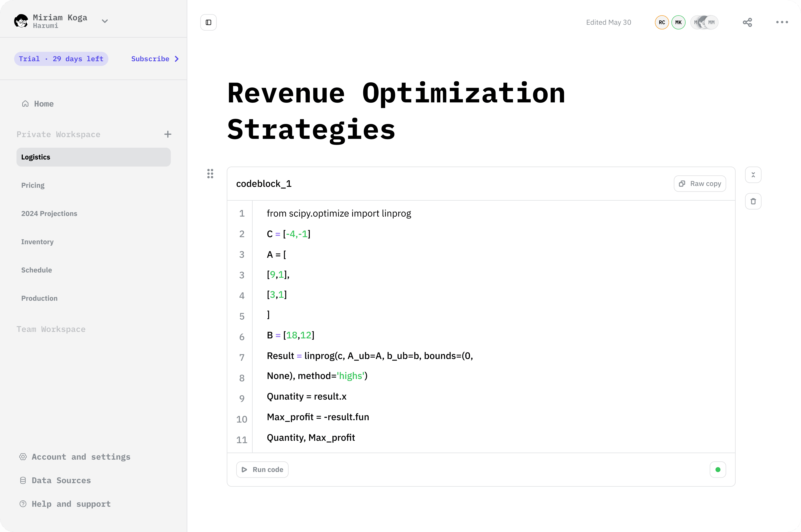Click the RC collaborator avatar

point(661,22)
